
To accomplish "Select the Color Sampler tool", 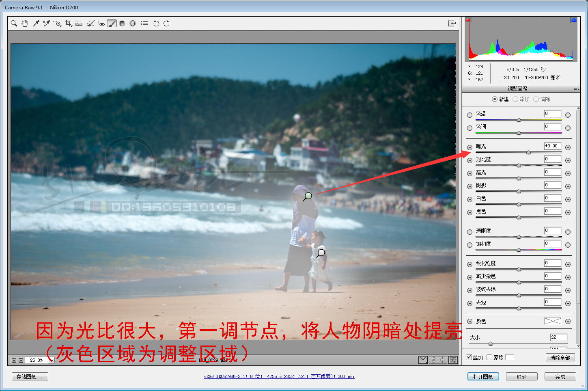I will (x=46, y=24).
